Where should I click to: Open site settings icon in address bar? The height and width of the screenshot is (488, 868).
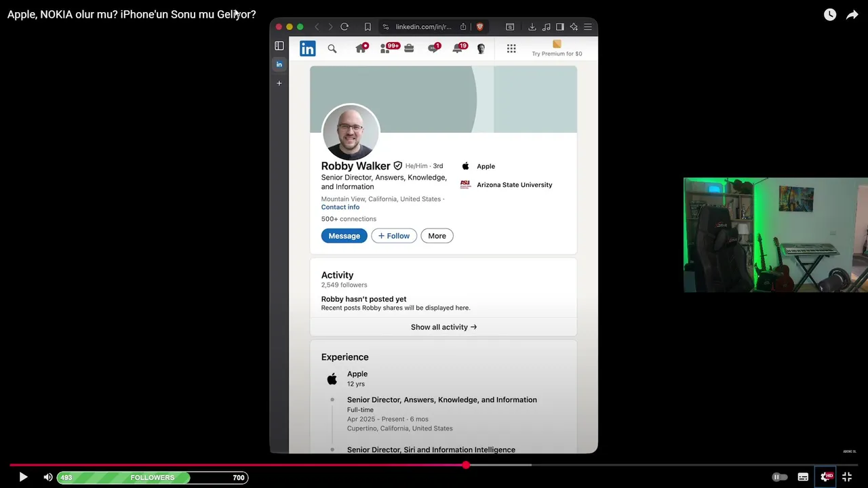point(386,27)
